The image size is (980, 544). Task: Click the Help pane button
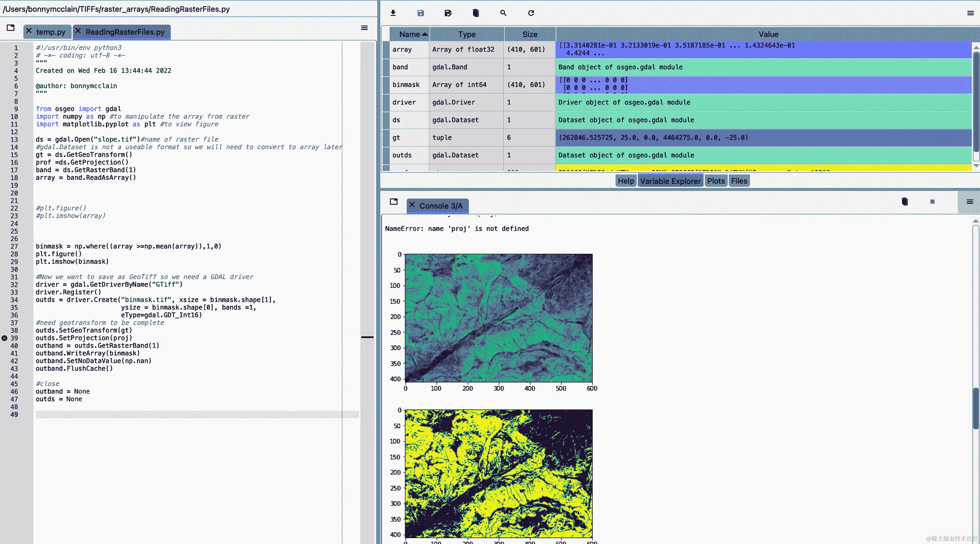(625, 181)
